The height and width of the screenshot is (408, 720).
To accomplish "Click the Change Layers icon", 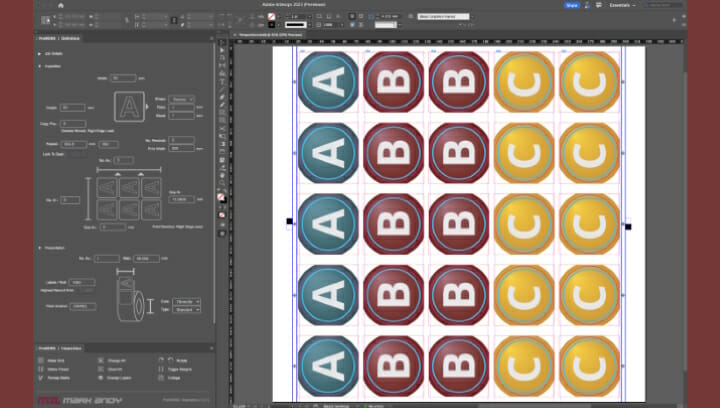I will pyautogui.click(x=101, y=378).
